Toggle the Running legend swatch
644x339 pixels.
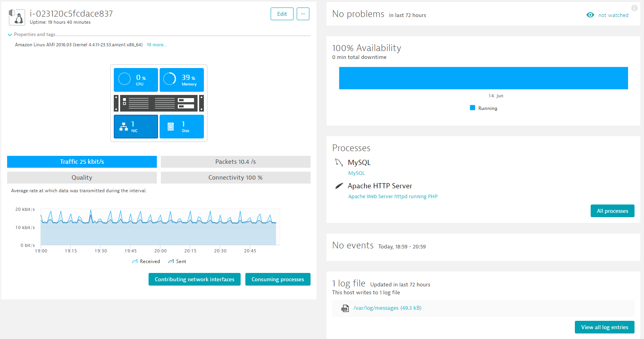(473, 108)
